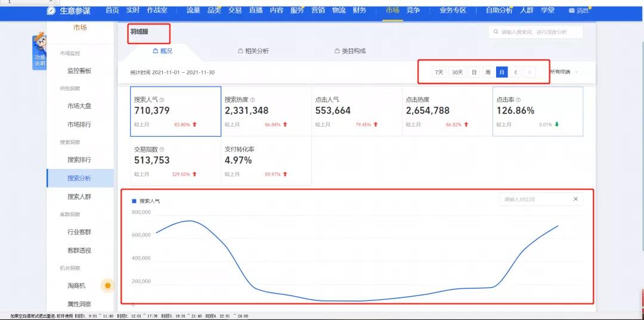Click the search magnifier icon in keyword box
Screen dimensions: 644x320
pyautogui.click(x=496, y=32)
